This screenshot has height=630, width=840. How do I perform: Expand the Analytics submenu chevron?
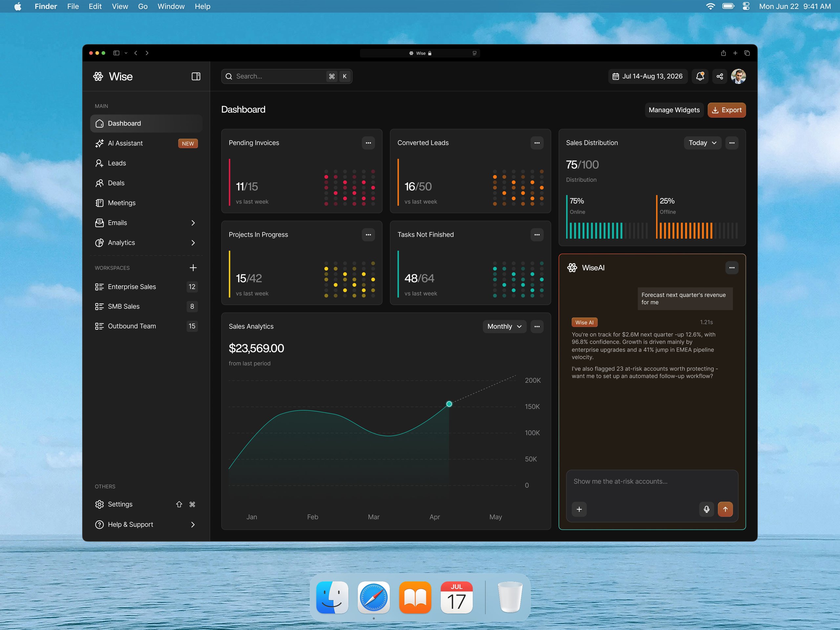coord(193,243)
